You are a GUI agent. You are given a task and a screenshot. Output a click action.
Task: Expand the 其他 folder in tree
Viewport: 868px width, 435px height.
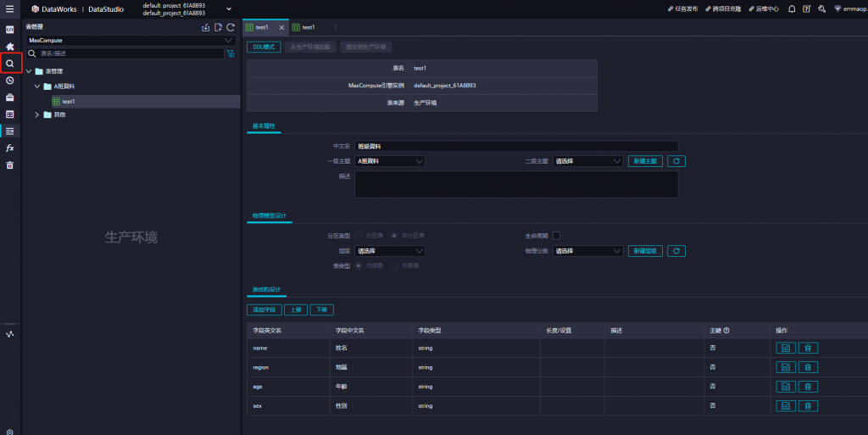(x=37, y=114)
